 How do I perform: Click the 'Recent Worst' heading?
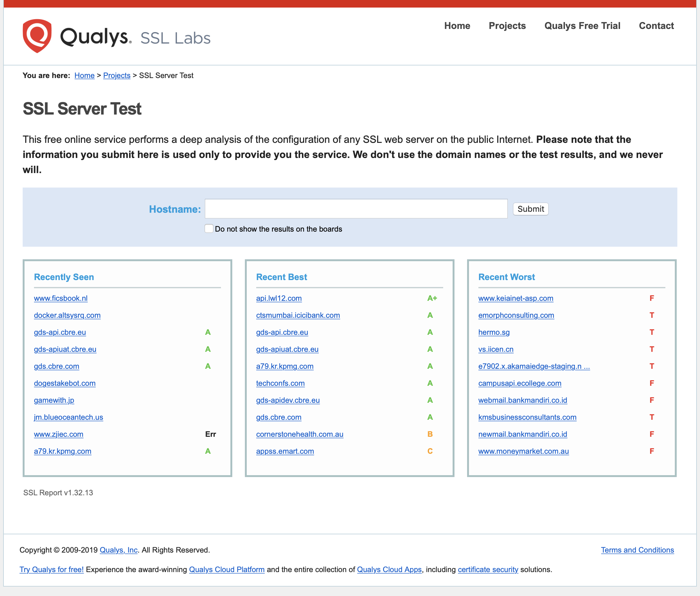click(x=506, y=277)
